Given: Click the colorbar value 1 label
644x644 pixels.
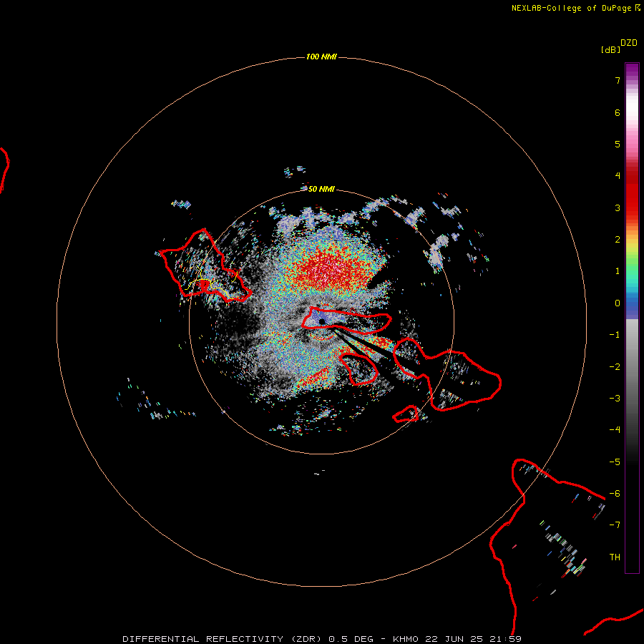Looking at the screenshot, I should pyautogui.click(x=618, y=271).
